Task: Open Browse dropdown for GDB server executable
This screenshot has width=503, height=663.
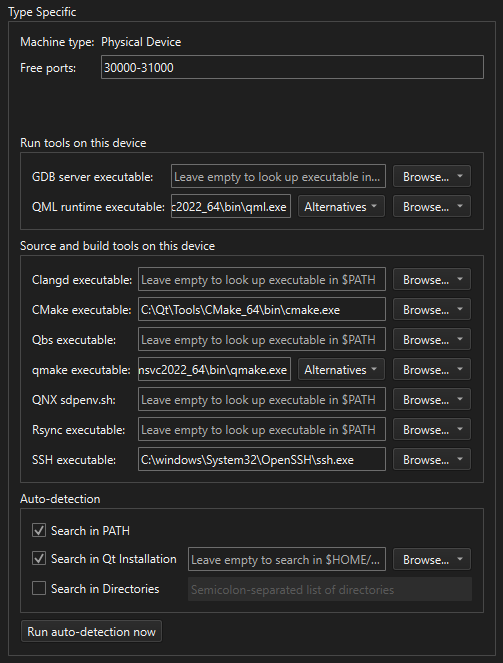Action: click(432, 176)
